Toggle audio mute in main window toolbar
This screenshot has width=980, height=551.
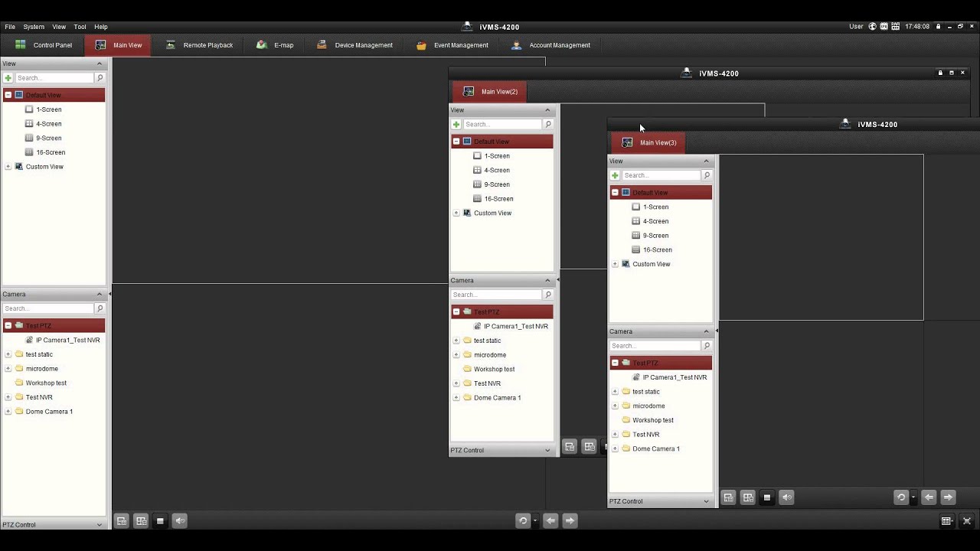180,521
